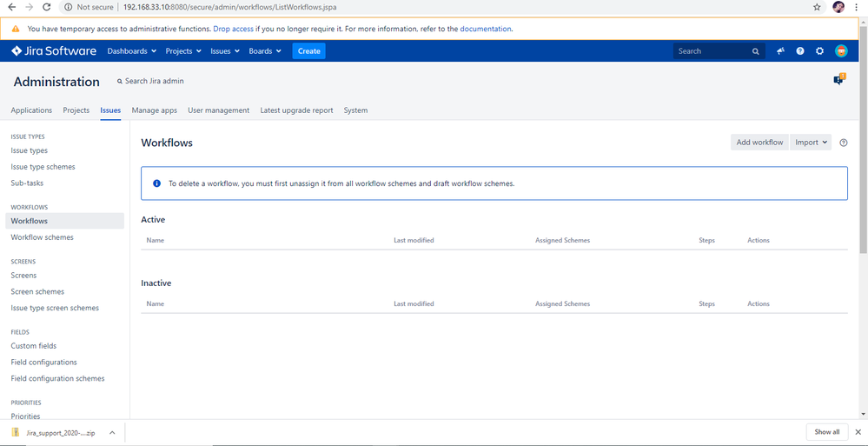This screenshot has height=446, width=868.
Task: Click the warning icon in the admin access banner
Action: pyautogui.click(x=16, y=29)
